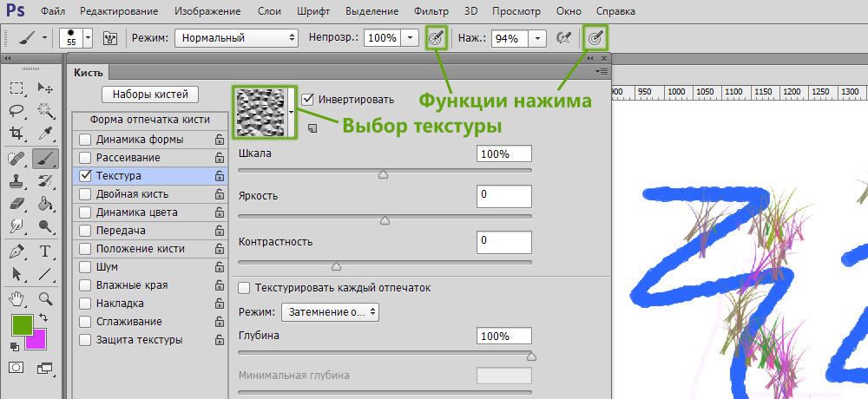Select the Smudge tool
Image resolution: width=868 pixels, height=399 pixels.
tap(17, 226)
